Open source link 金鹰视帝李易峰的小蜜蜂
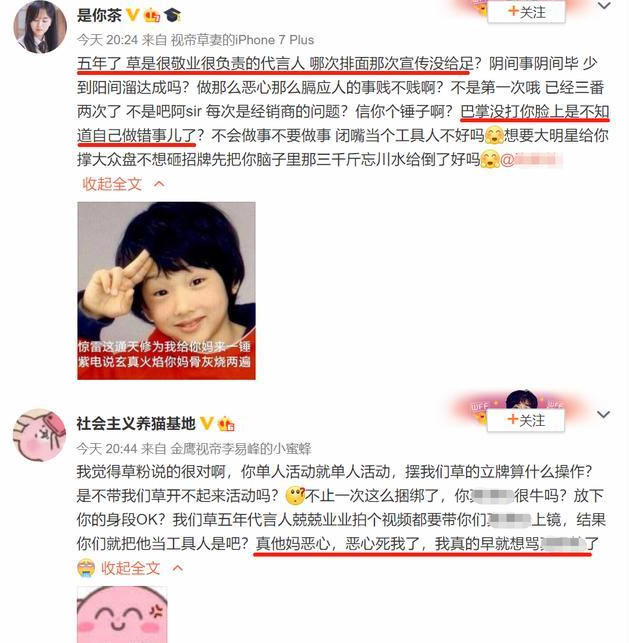629x643 pixels. coord(241,449)
